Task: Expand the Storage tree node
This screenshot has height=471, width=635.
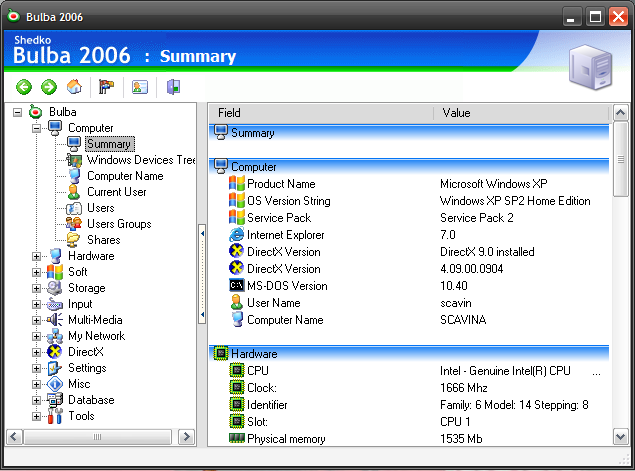Action: click(36, 288)
